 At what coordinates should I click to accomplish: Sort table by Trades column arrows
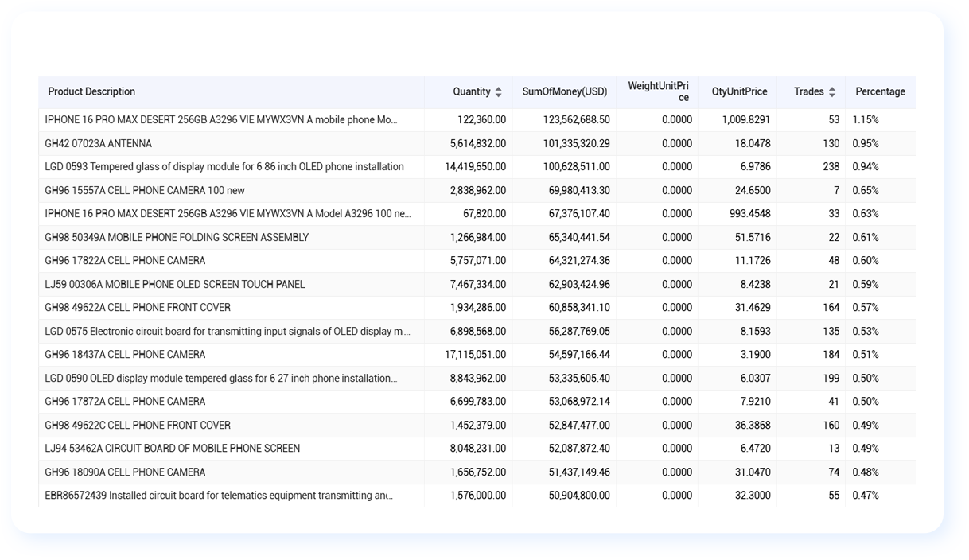click(x=831, y=92)
